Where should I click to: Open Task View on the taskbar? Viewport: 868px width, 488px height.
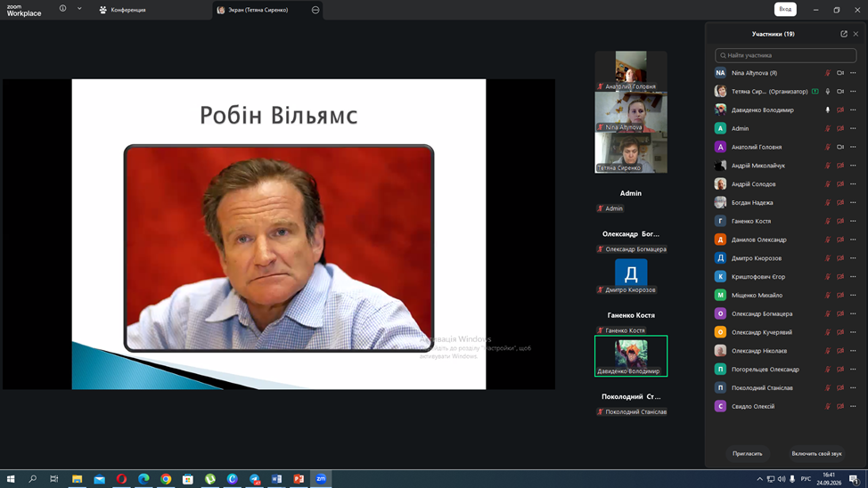(53, 478)
